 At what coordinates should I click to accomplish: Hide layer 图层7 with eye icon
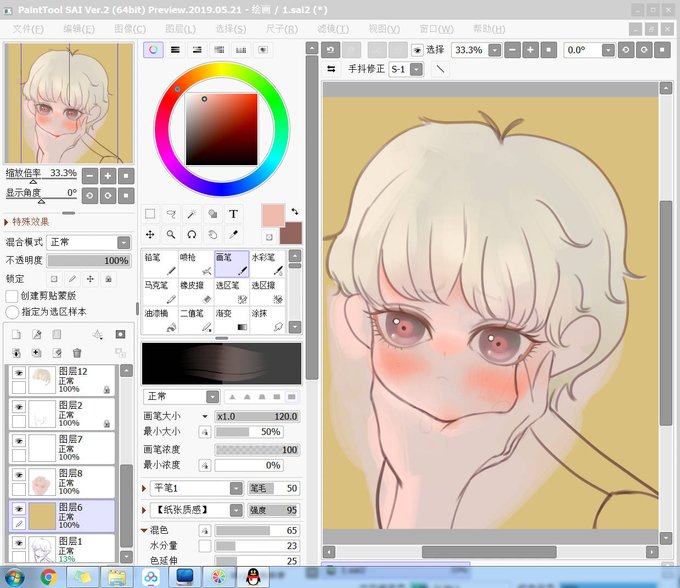click(19, 441)
